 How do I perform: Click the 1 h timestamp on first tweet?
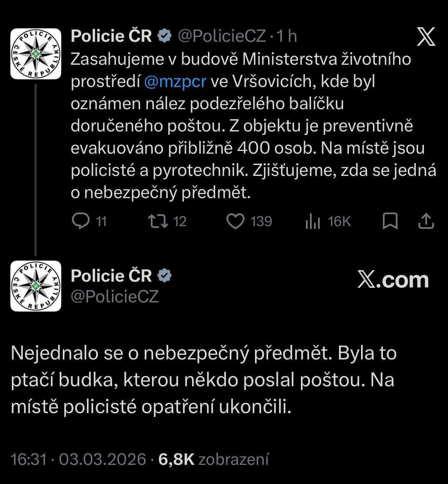(x=286, y=36)
